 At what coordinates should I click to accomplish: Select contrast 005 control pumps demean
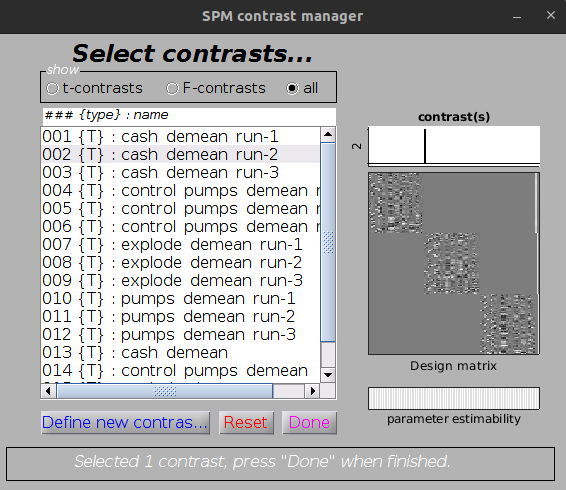click(180, 209)
